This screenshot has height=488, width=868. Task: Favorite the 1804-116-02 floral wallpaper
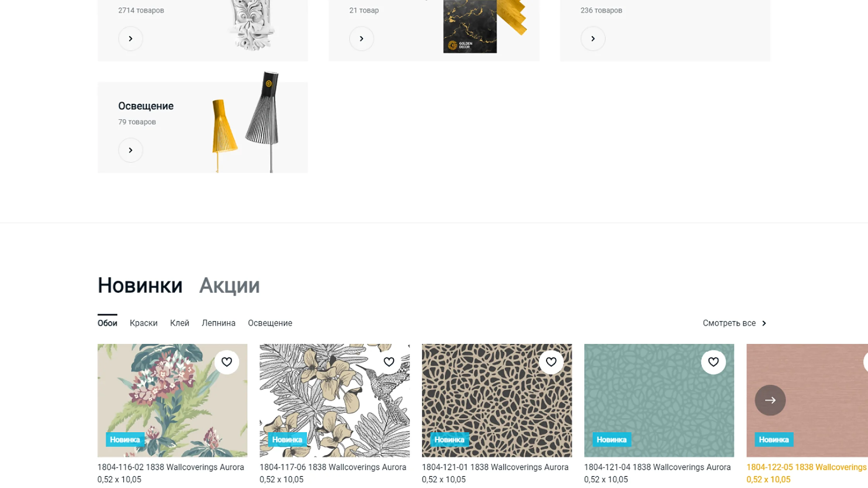227,362
